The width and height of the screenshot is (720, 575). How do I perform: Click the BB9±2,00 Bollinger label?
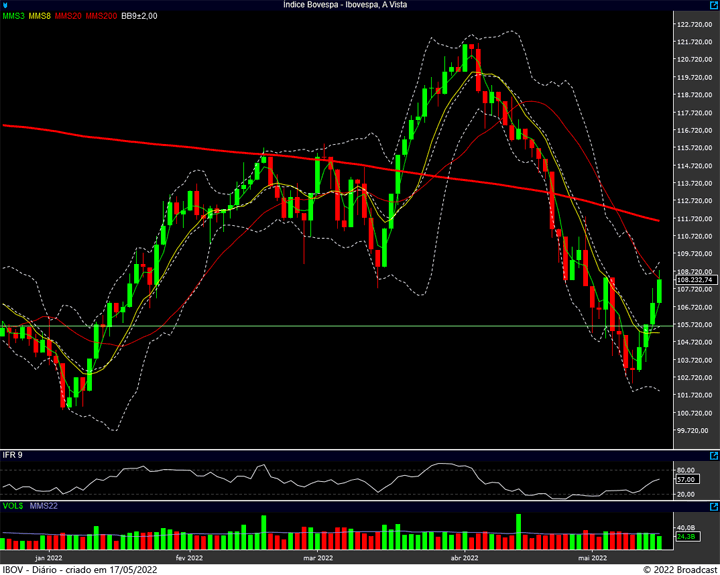tap(141, 16)
